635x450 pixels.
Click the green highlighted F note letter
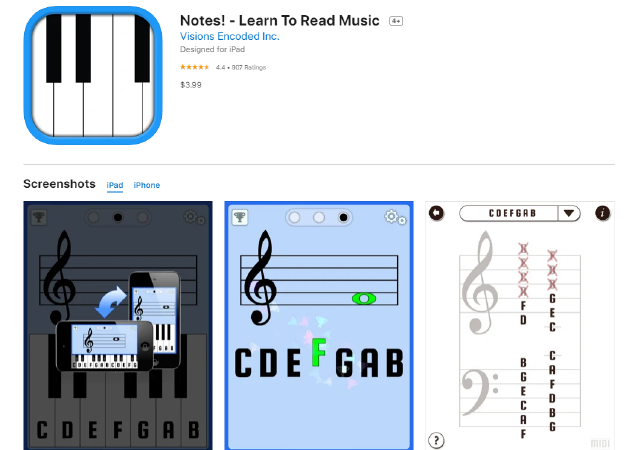pos(319,352)
